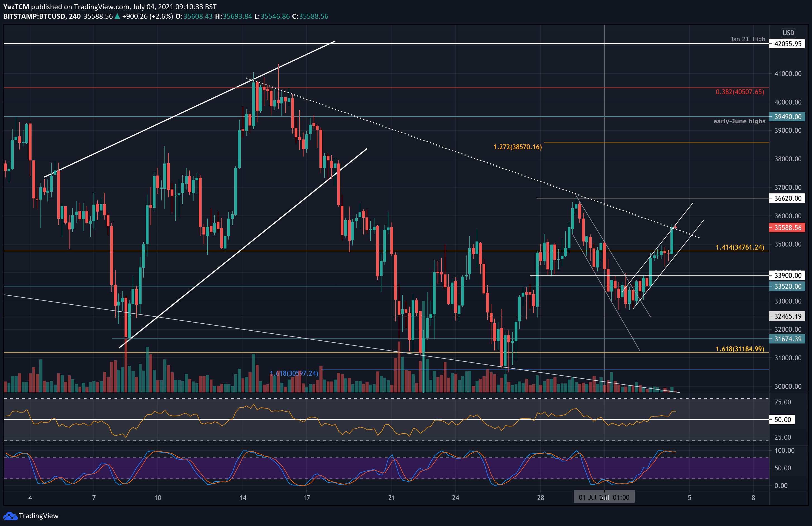Click the RSI 25.00 axis label

point(783,437)
